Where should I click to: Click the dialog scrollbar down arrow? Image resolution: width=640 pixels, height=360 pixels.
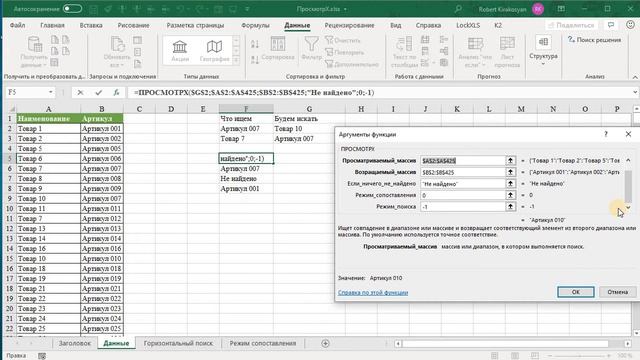pyautogui.click(x=628, y=207)
